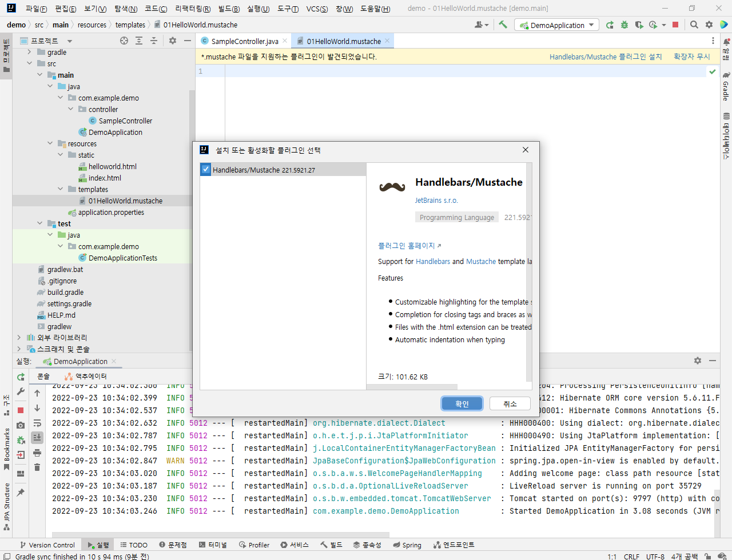The width and height of the screenshot is (732, 560).
Task: Uncheck the Handlebars/Mustache plugin checkbox
Action: (206, 169)
